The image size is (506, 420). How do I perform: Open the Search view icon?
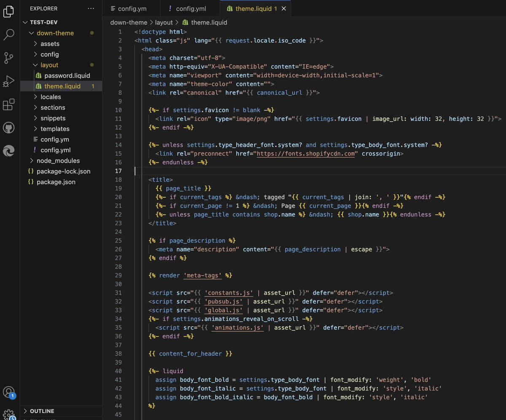point(9,35)
